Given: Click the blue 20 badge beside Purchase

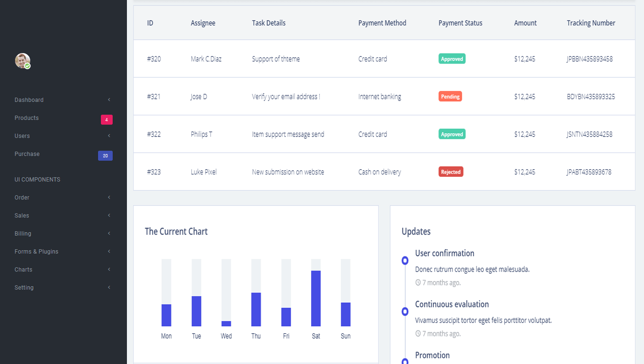Looking at the screenshot, I should tap(105, 156).
